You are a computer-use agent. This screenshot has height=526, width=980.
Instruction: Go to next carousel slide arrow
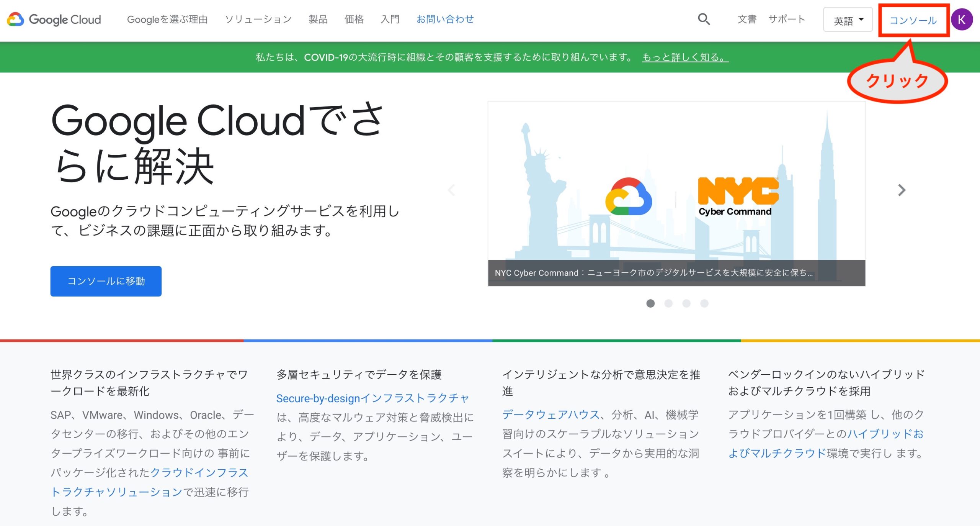tap(902, 190)
